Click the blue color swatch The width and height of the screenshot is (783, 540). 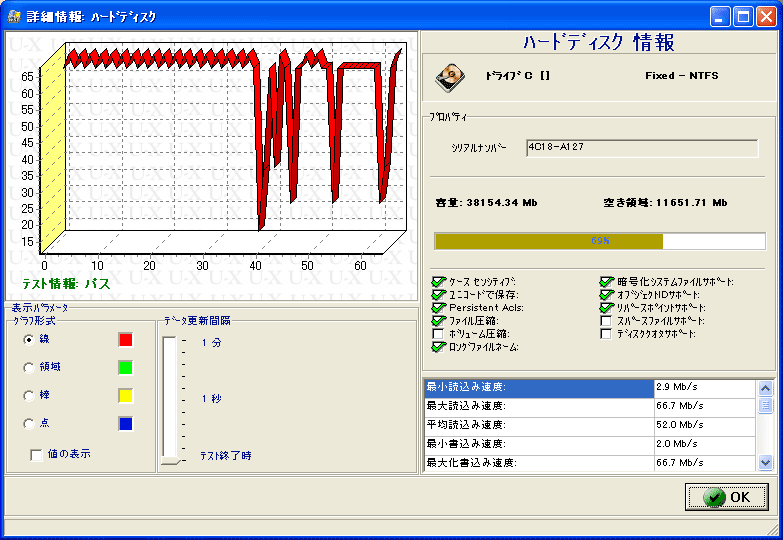pyautogui.click(x=125, y=424)
